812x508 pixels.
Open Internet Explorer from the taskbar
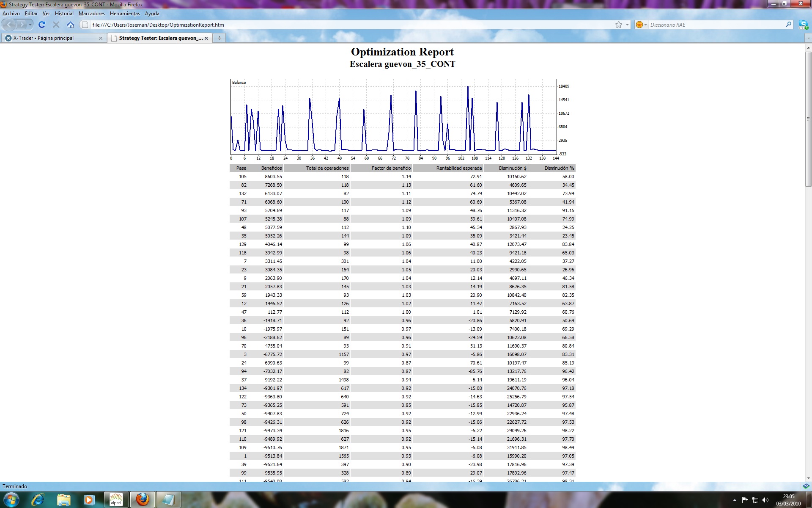tap(38, 500)
